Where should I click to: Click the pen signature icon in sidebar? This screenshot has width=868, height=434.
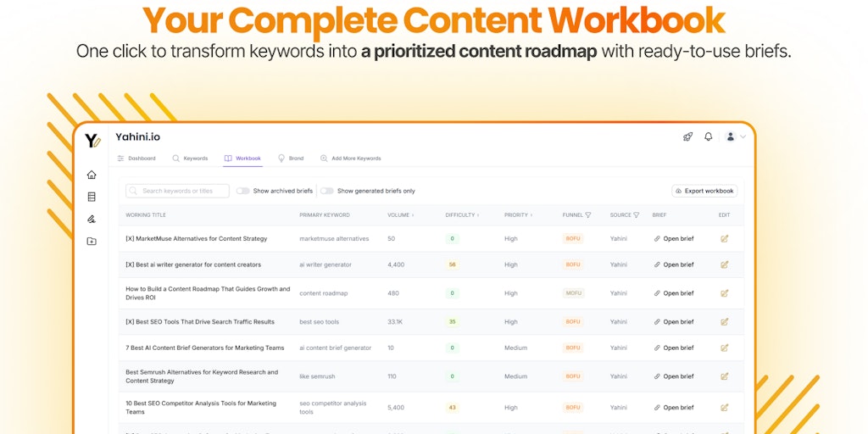(x=92, y=220)
